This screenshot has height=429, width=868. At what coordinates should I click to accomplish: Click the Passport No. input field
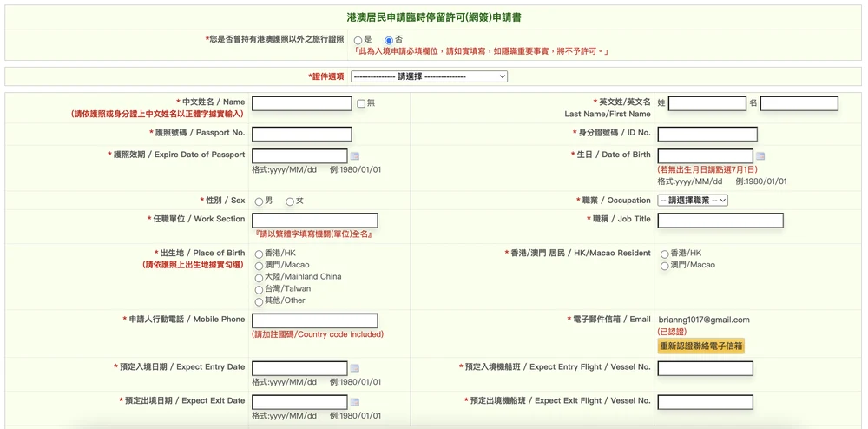point(301,134)
